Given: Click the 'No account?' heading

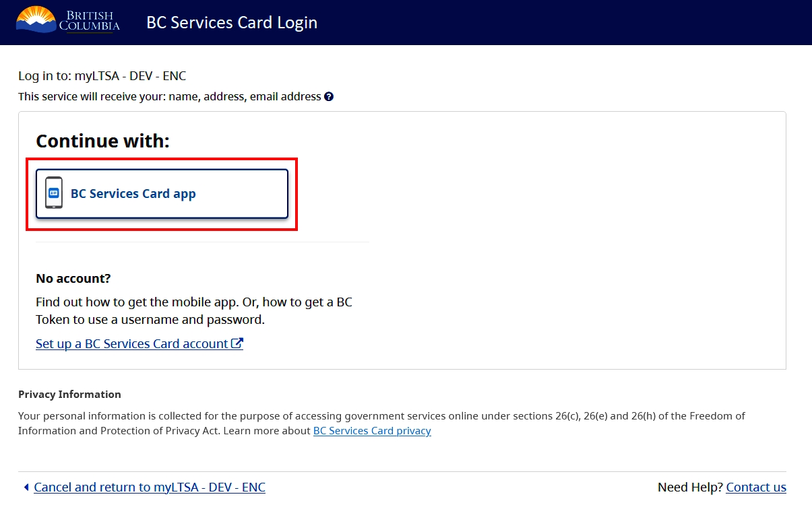Looking at the screenshot, I should pyautogui.click(x=73, y=278).
